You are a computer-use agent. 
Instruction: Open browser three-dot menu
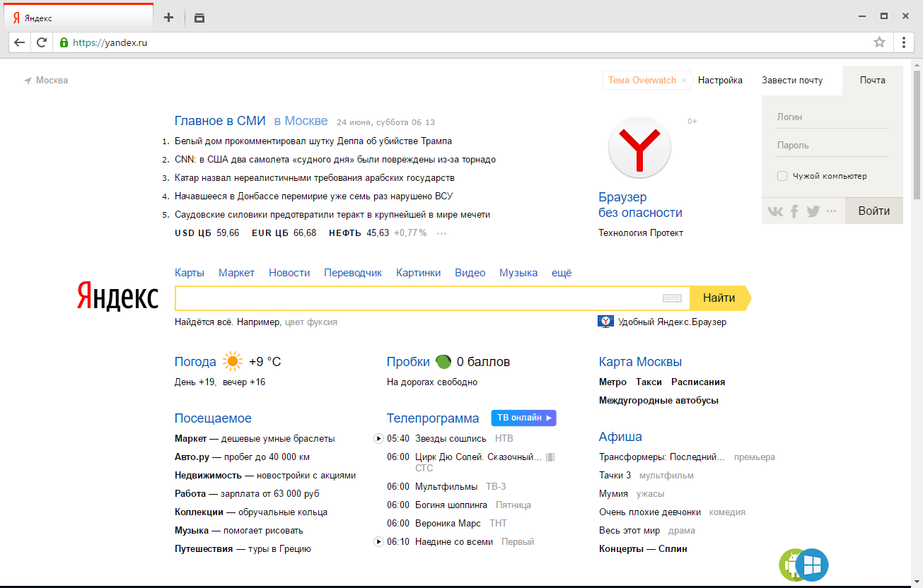[x=904, y=42]
